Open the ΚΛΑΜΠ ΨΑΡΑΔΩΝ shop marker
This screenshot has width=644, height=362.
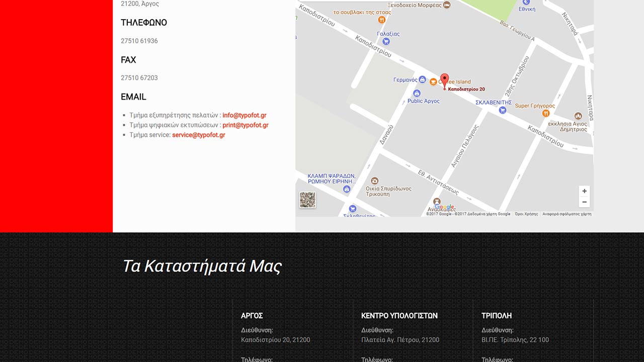tap(346, 189)
